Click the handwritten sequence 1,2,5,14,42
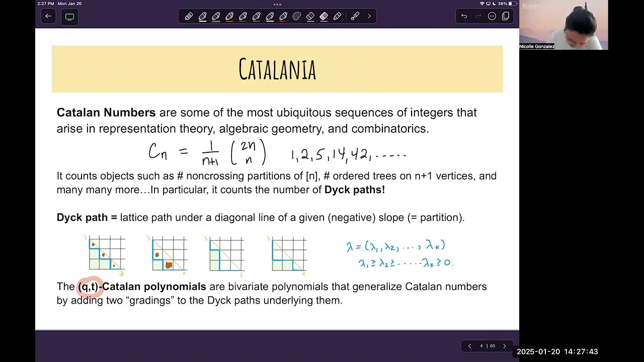Image resolution: width=644 pixels, height=362 pixels. click(348, 154)
